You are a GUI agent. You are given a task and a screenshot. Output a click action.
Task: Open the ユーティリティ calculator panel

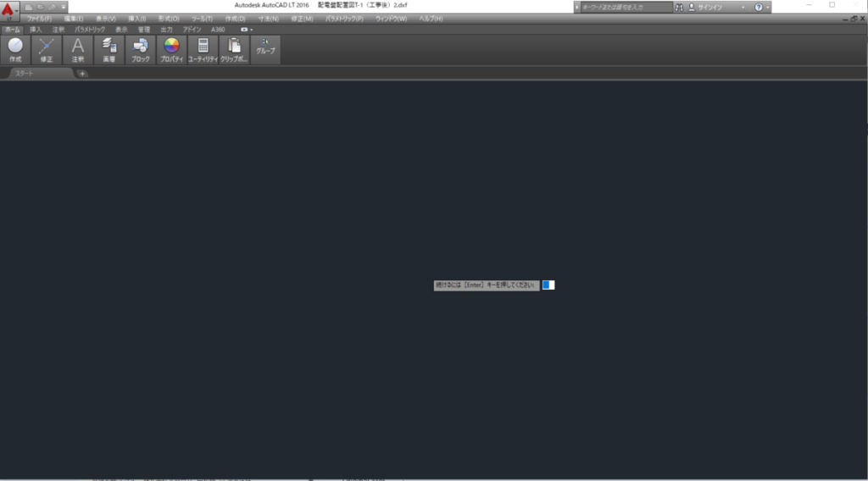[x=203, y=50]
